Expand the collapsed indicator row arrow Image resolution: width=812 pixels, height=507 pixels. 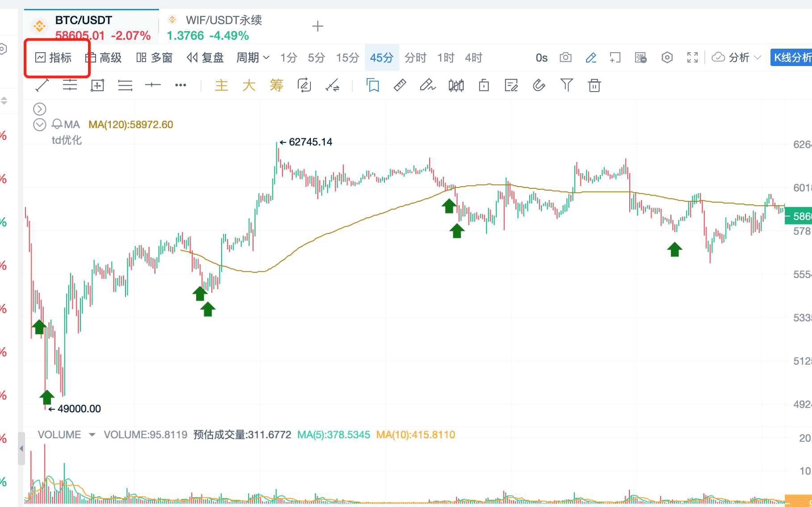tap(40, 109)
